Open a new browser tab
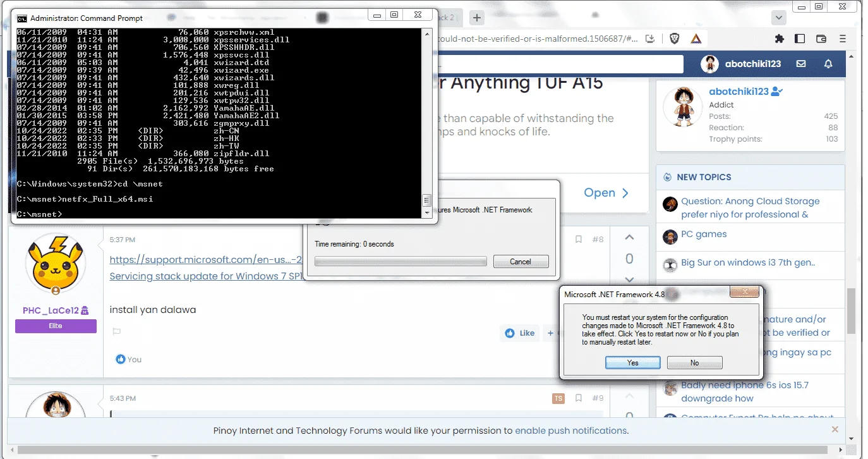The height and width of the screenshot is (459, 868). tap(477, 18)
